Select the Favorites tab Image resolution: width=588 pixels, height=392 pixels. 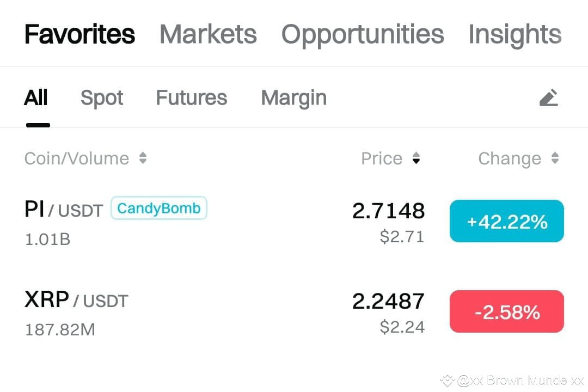point(79,34)
